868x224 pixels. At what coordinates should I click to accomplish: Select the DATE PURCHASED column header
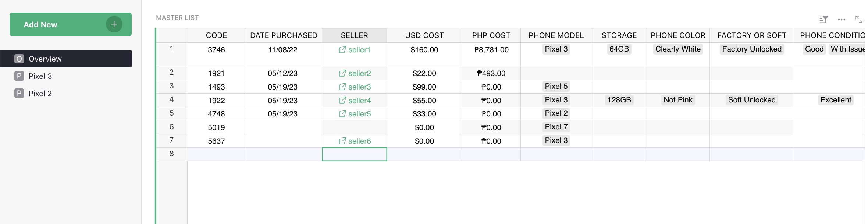coord(284,35)
